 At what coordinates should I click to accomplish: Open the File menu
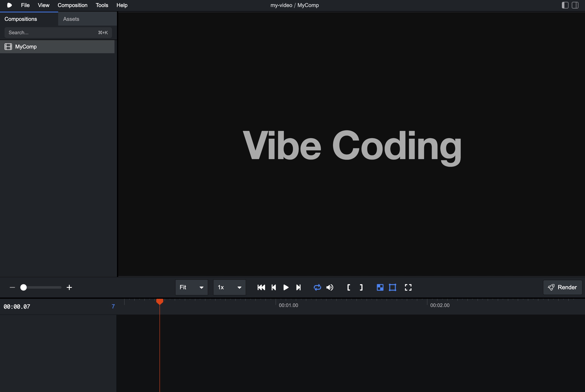(x=25, y=5)
